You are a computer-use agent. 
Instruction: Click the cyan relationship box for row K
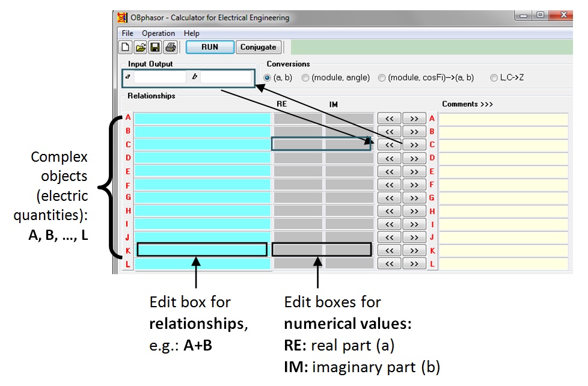tap(202, 250)
